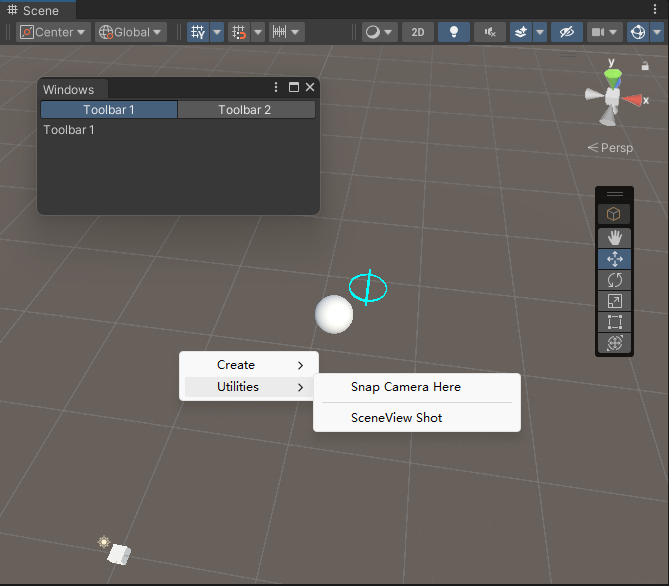
Task: Select the Rect transform tool
Action: pyautogui.click(x=614, y=322)
